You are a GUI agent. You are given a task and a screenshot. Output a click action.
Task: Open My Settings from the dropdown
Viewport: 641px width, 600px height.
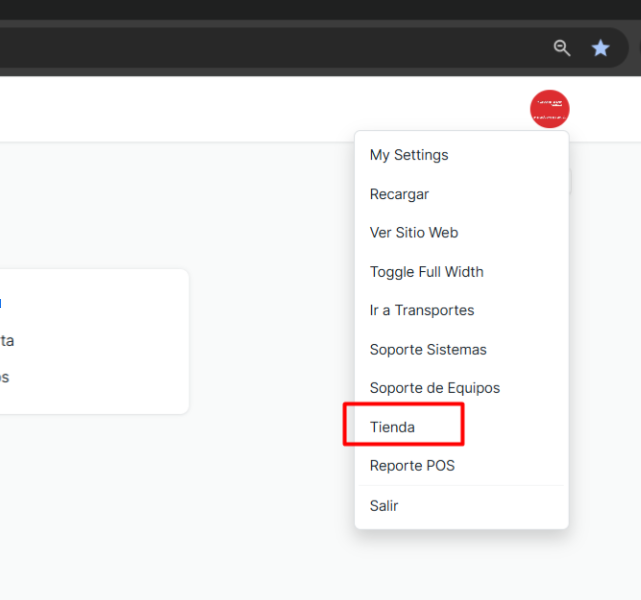coord(409,155)
